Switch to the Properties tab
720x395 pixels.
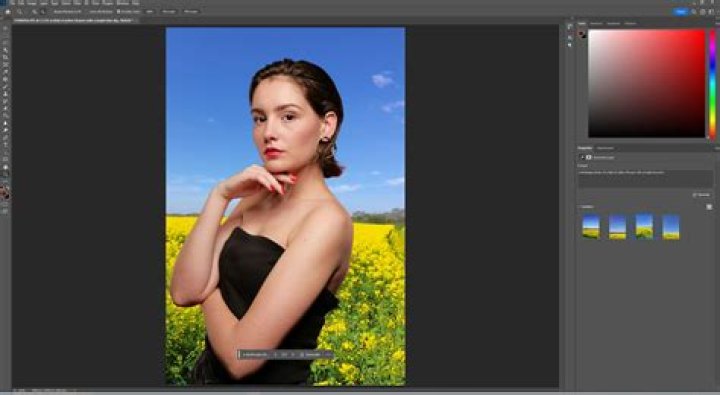(585, 148)
